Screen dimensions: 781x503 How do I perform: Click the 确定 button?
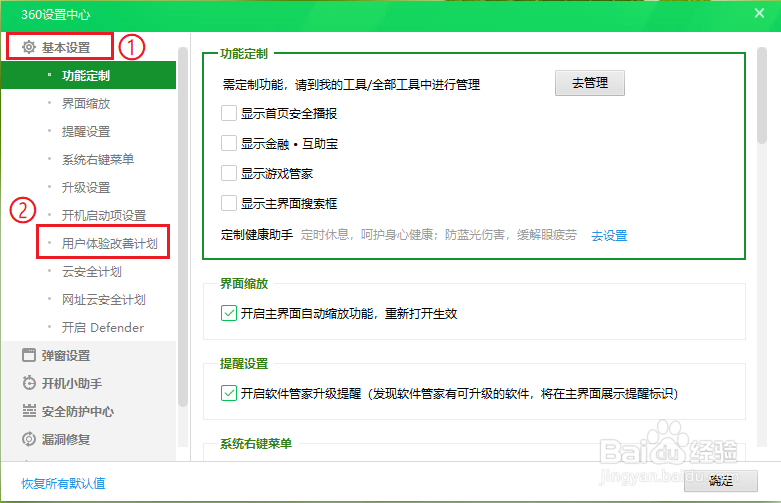point(721,481)
